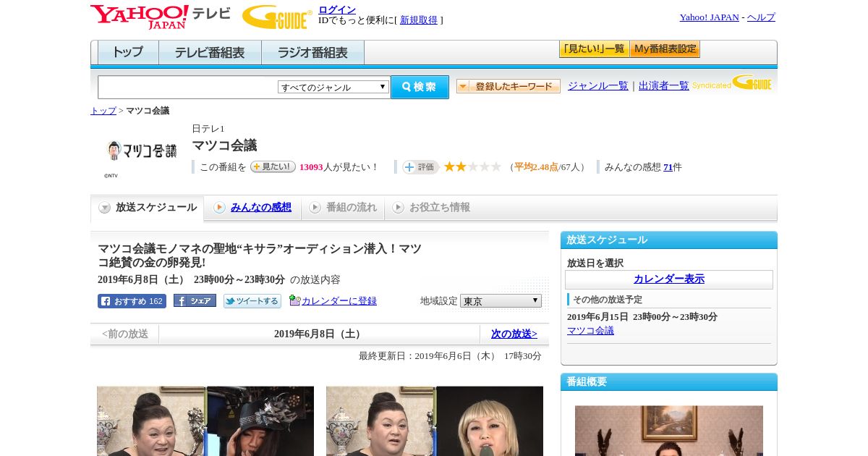This screenshot has height=456, width=868.
Task: Click the magnifier 検索 search button
Action: (420, 87)
